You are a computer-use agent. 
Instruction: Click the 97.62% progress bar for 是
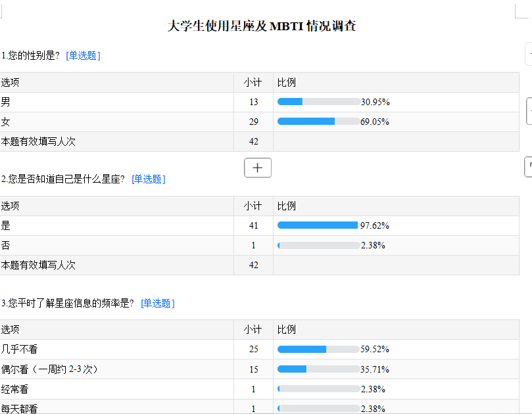pos(318,225)
